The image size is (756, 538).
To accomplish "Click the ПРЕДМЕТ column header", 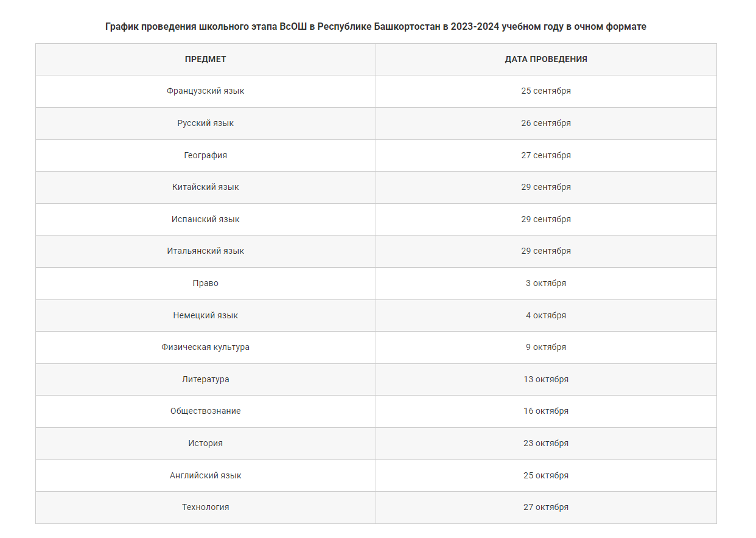I will [206, 59].
